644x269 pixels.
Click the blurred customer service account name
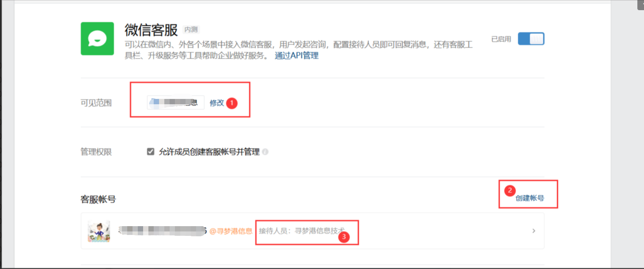coord(163,231)
